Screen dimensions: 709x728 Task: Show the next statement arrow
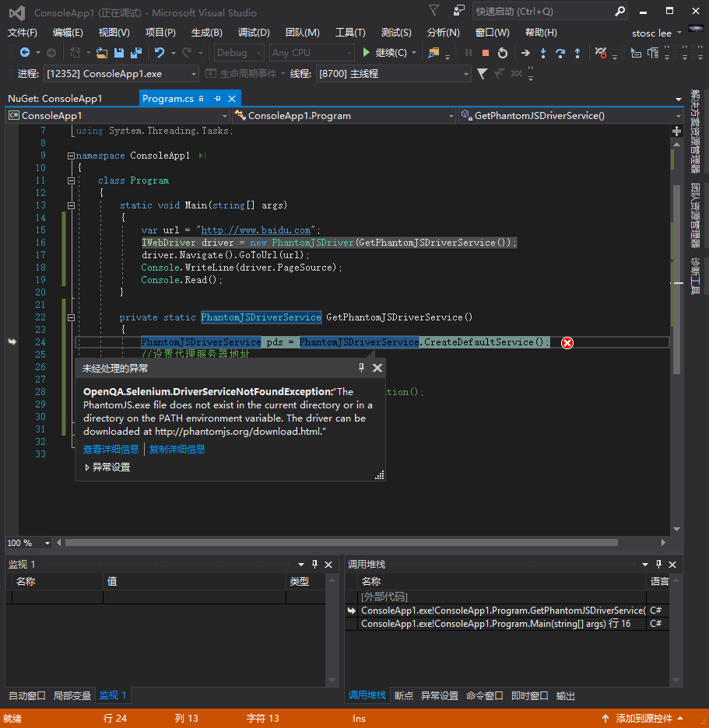click(x=525, y=53)
